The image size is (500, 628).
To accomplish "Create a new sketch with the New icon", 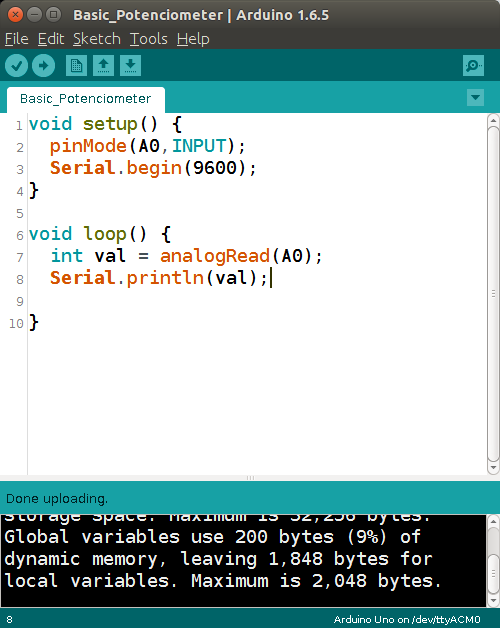I will 76,65.
